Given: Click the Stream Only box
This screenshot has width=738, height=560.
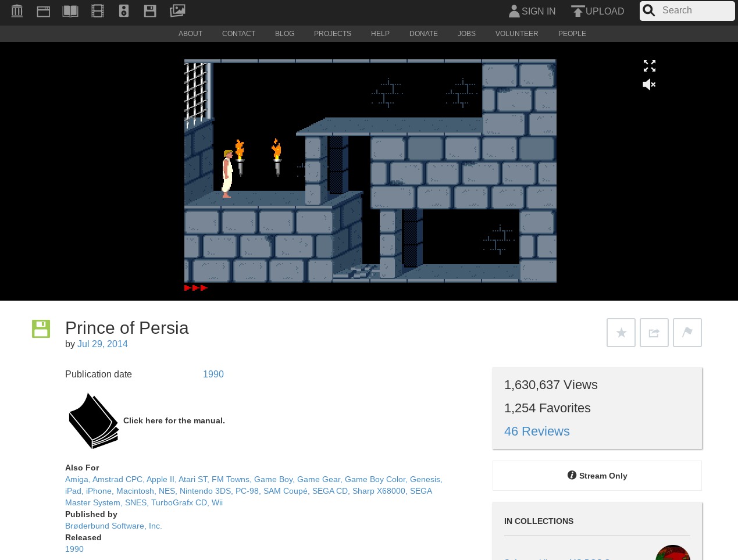Looking at the screenshot, I should [597, 476].
